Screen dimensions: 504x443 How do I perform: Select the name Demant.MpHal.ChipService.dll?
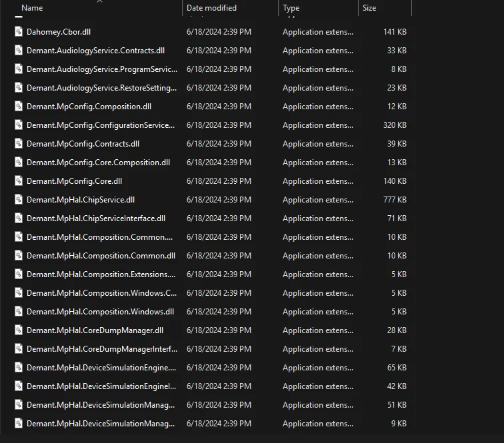81,199
